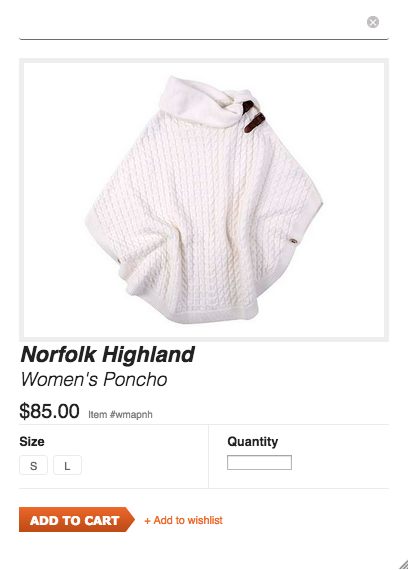
Task: Click the arrow tip of Add to Cart
Action: tap(130, 520)
